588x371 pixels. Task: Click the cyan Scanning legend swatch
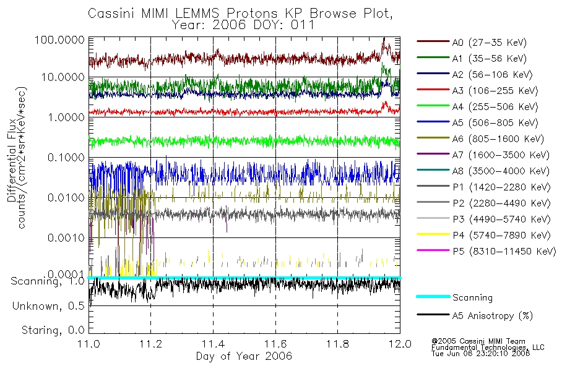[x=433, y=296]
